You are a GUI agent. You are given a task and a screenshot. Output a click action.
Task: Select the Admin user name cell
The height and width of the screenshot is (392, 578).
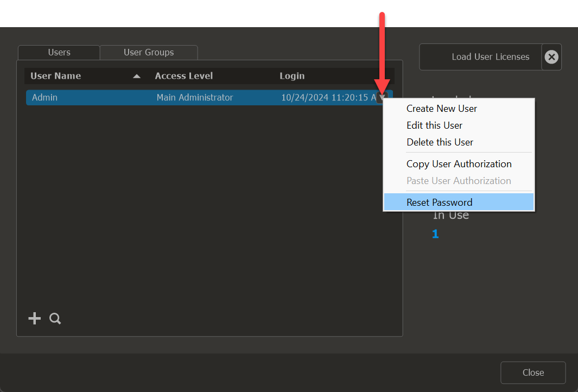coord(45,97)
